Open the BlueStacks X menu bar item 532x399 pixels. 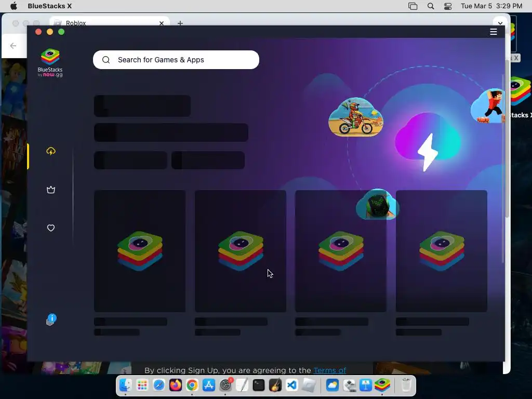[50, 6]
